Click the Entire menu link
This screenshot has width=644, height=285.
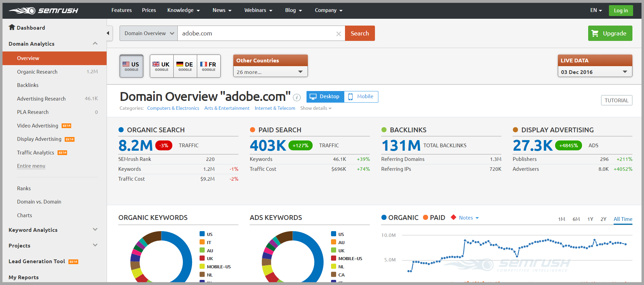(x=31, y=166)
